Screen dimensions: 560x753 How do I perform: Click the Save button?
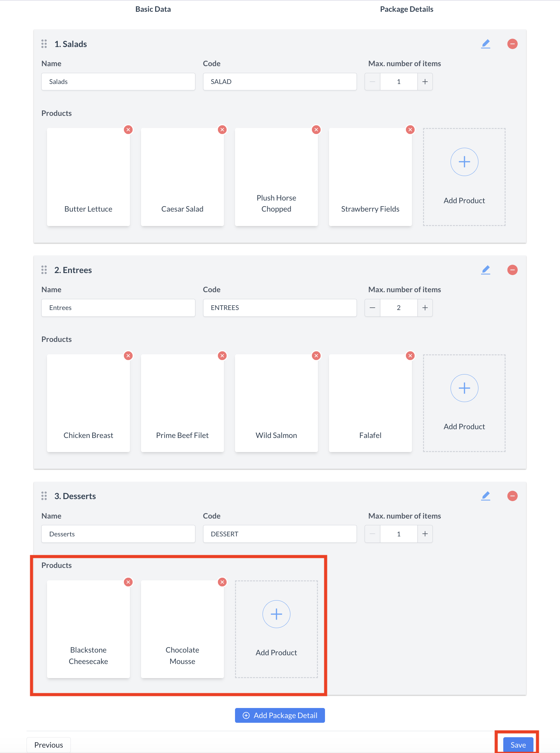518,745
